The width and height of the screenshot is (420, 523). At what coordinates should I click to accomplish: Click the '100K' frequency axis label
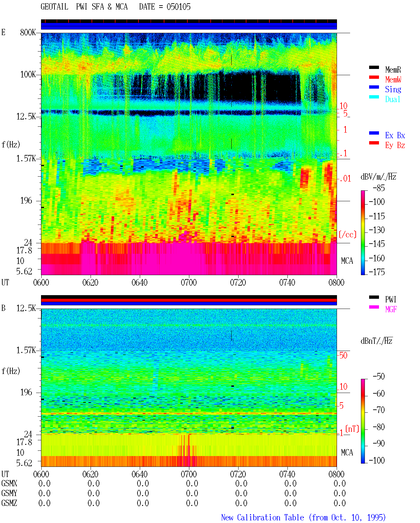(28, 75)
